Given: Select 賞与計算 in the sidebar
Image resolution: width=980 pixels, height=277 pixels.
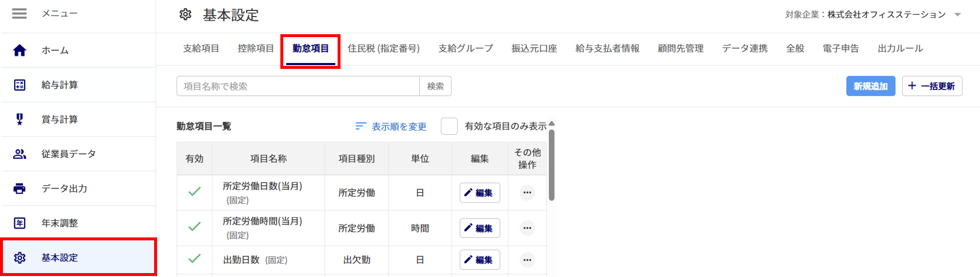Looking at the screenshot, I should pyautogui.click(x=78, y=119).
